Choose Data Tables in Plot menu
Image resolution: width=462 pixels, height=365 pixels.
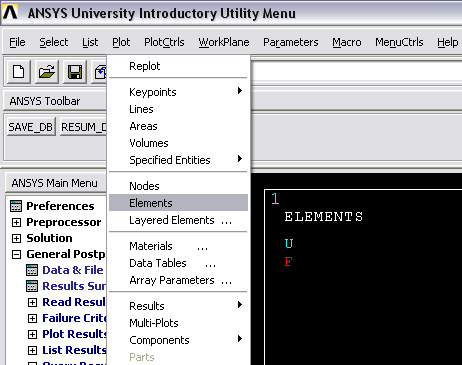coord(178,263)
